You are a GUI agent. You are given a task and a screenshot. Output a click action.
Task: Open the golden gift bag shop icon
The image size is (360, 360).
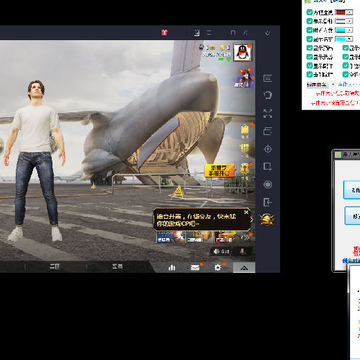245,131
